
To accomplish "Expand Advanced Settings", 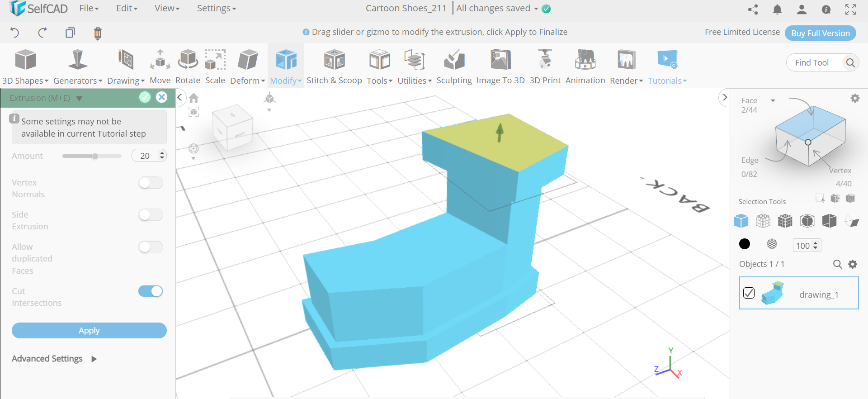I will 54,359.
